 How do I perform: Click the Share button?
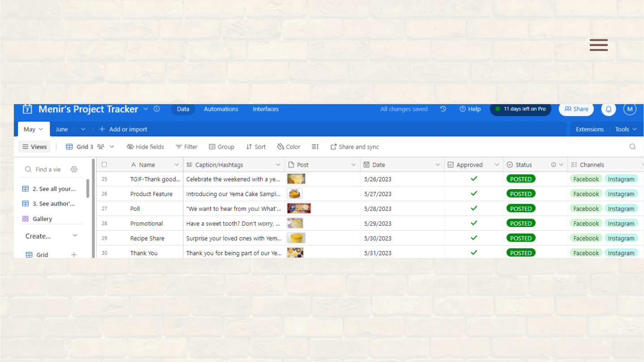coord(576,109)
